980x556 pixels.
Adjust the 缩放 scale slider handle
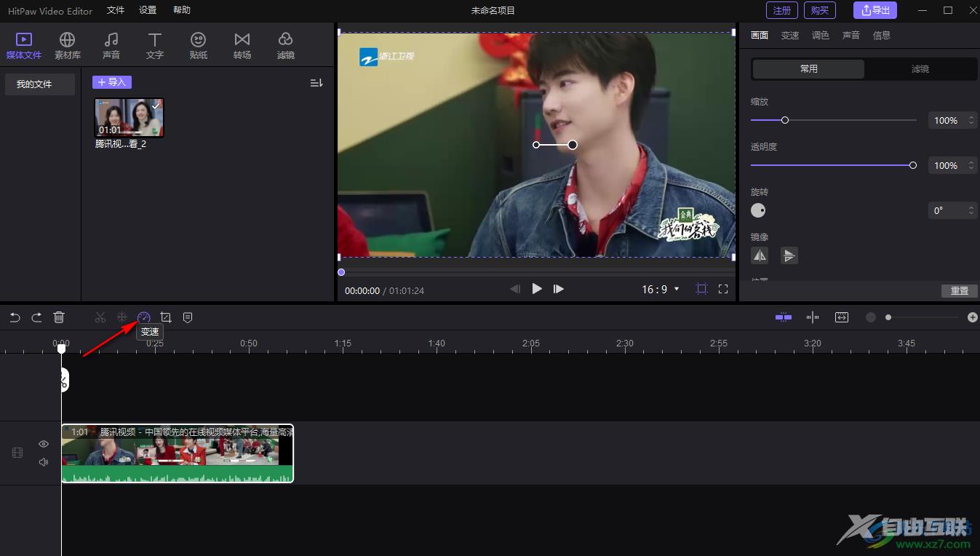click(785, 120)
